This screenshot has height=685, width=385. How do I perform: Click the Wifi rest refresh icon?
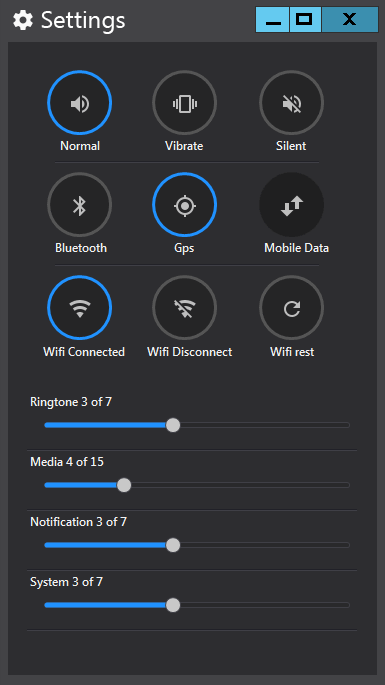tap(291, 308)
